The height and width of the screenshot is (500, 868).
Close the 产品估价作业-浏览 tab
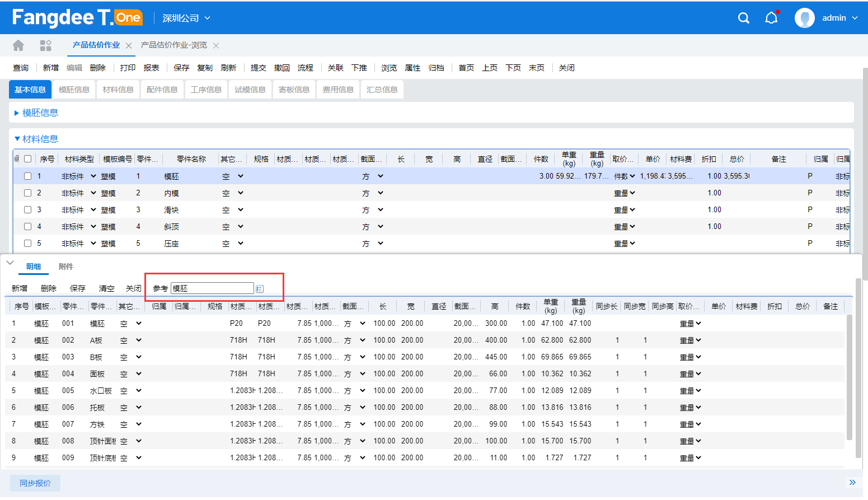coord(216,45)
